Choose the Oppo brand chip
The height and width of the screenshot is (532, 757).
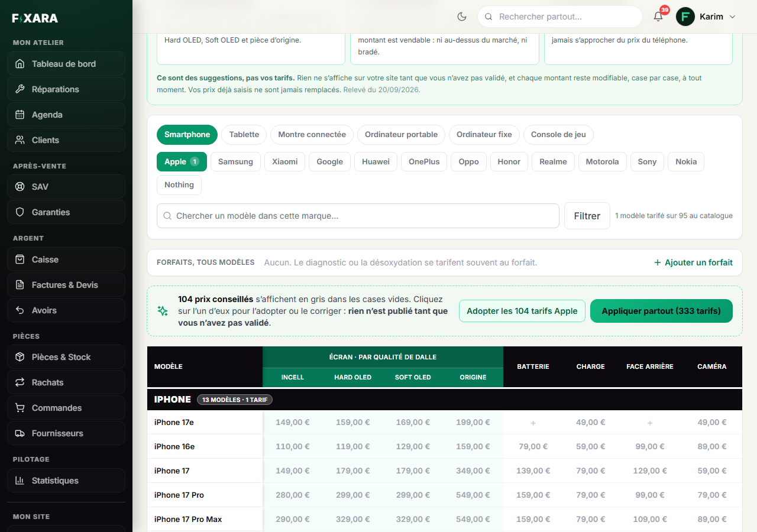[468, 161]
